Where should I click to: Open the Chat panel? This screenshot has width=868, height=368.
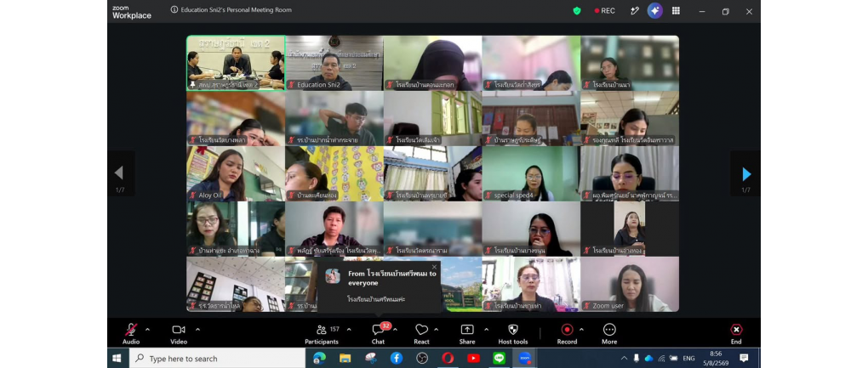378,334
